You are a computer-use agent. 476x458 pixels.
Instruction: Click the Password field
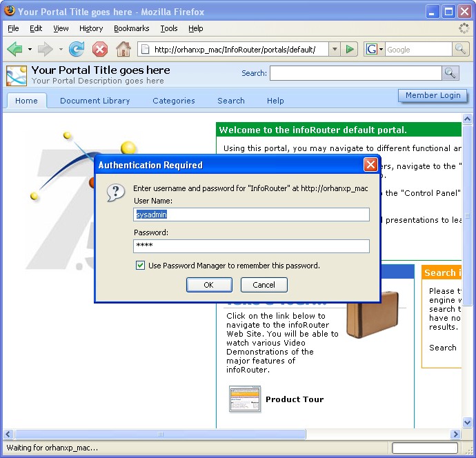251,246
